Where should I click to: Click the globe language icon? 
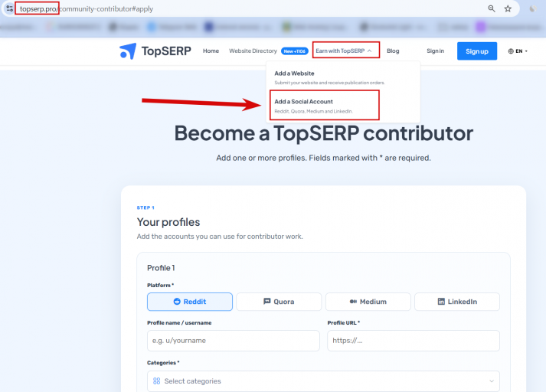[x=511, y=51]
